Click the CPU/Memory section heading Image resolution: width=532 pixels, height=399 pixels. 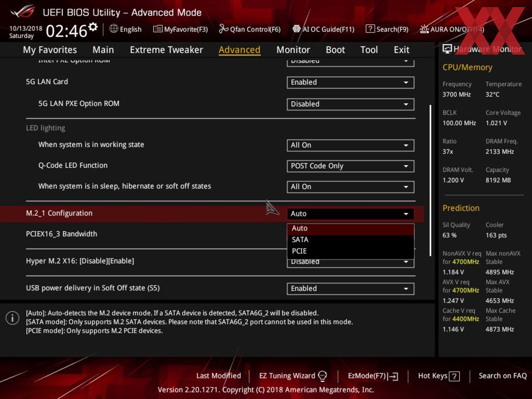(467, 67)
